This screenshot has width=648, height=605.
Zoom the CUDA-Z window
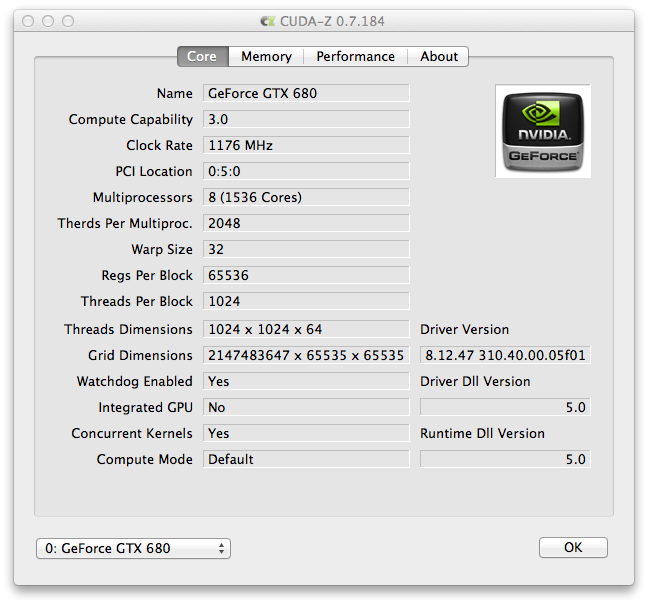68,21
